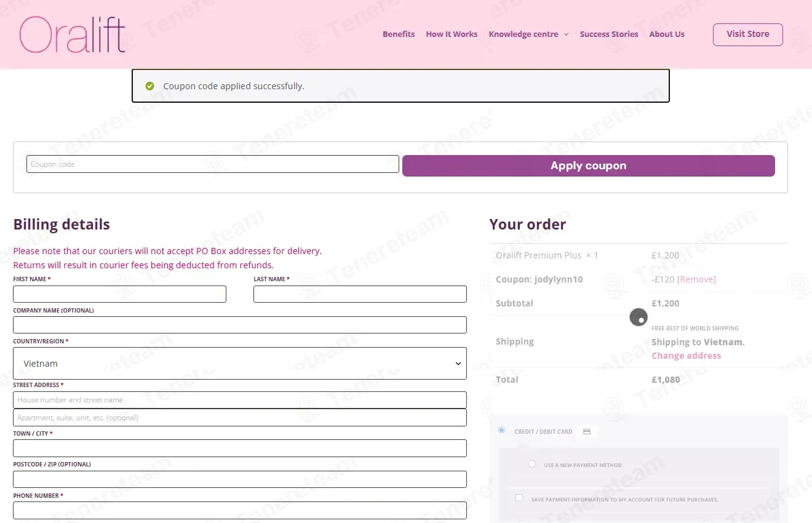The height and width of the screenshot is (523, 812).
Task: Click the First Name input field
Action: [120, 294]
